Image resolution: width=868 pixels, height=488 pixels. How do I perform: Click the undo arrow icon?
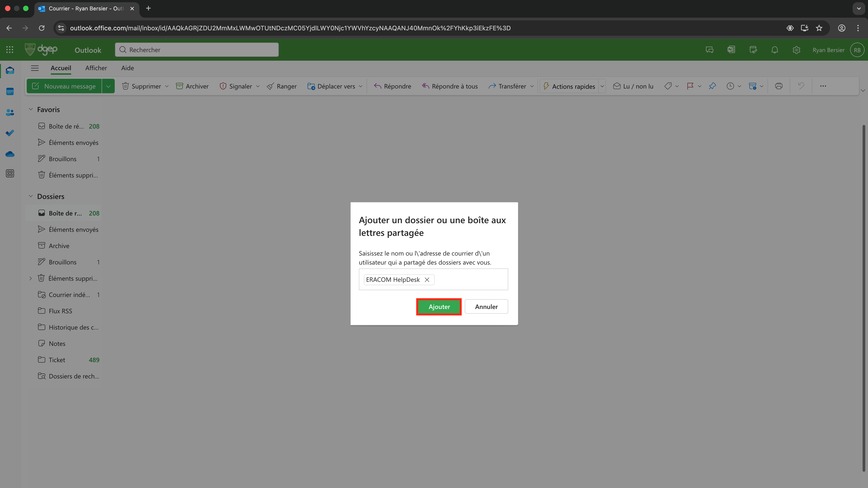point(801,86)
